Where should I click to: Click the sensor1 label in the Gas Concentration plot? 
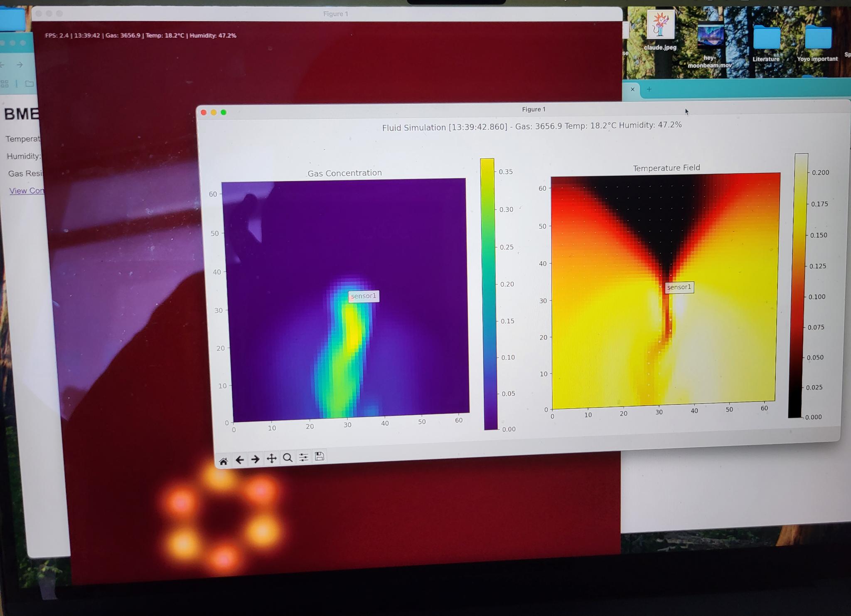click(364, 296)
